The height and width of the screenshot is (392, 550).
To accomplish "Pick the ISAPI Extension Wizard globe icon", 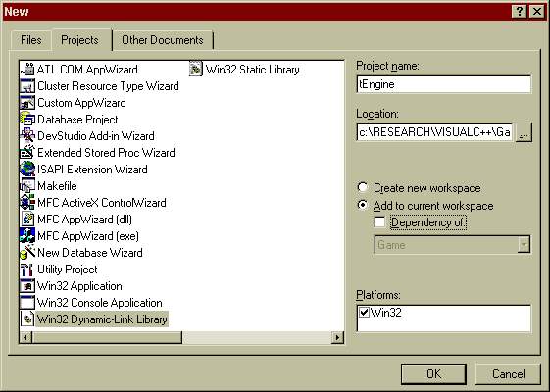I will click(x=27, y=170).
